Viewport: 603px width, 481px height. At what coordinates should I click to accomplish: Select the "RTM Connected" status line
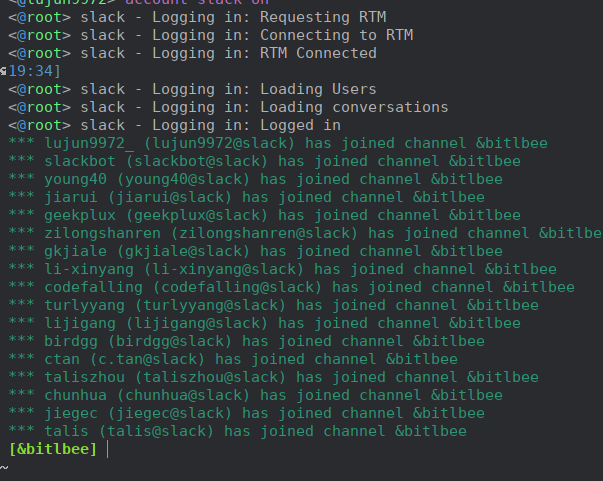(192, 53)
